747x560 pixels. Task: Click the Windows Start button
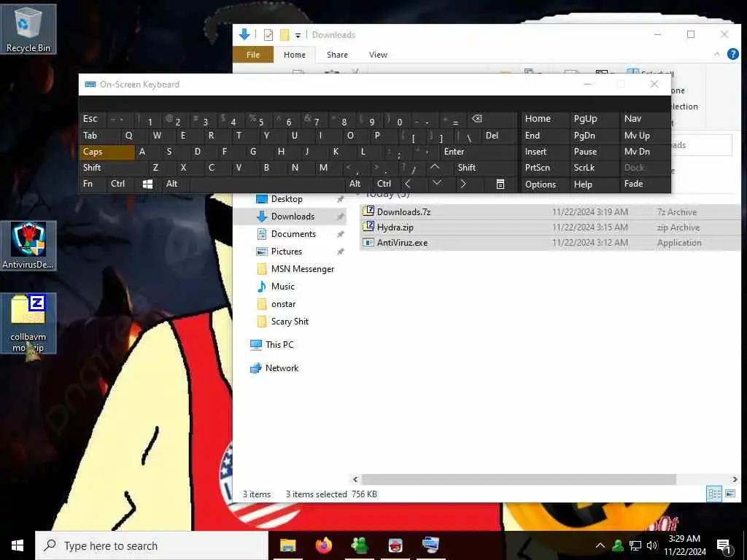pos(18,545)
